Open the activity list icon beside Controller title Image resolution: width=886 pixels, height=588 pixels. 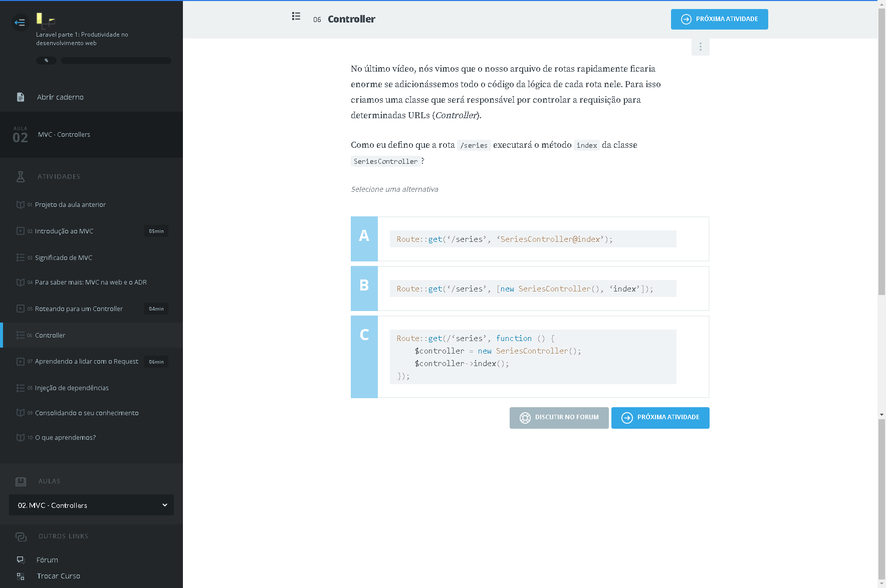(296, 17)
